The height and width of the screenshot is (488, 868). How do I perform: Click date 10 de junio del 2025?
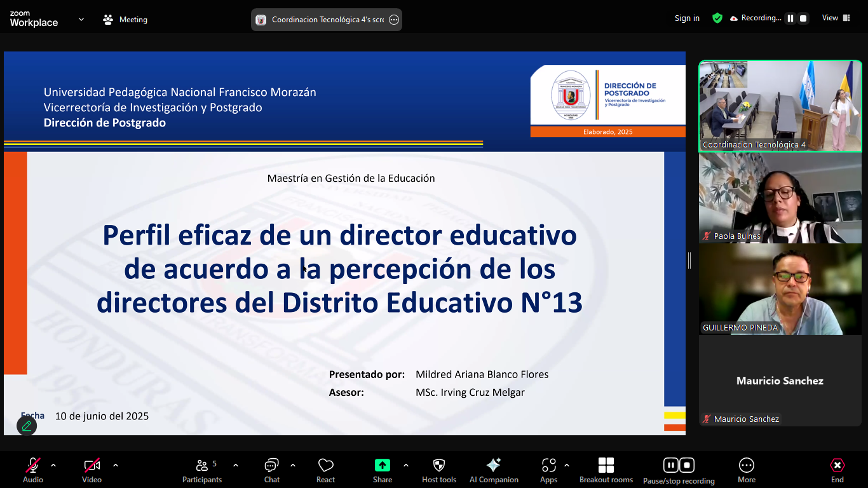(102, 416)
